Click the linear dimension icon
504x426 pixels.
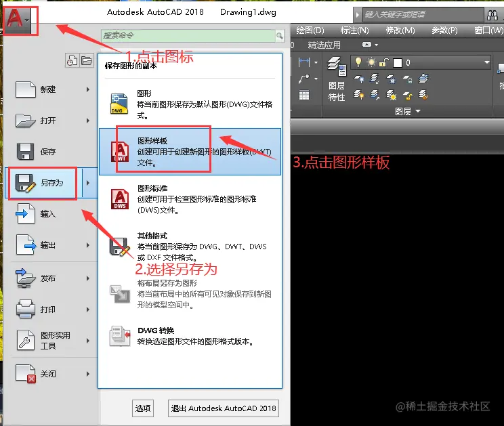tap(303, 62)
